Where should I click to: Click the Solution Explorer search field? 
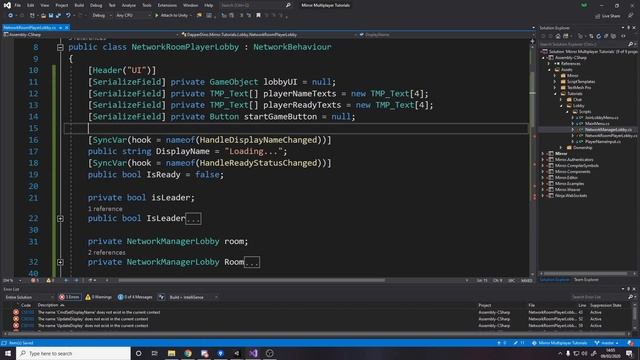click(x=584, y=44)
